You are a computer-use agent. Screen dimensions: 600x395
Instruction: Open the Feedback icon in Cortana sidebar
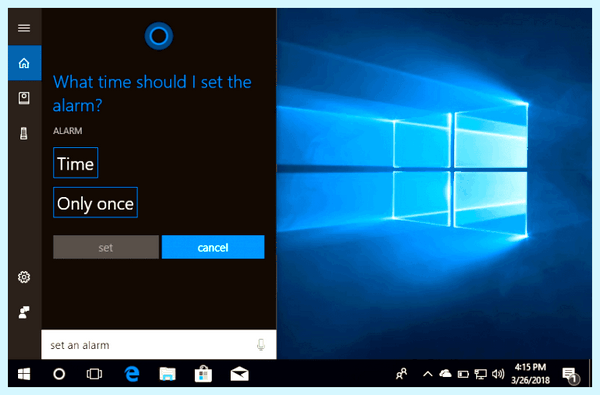(24, 312)
